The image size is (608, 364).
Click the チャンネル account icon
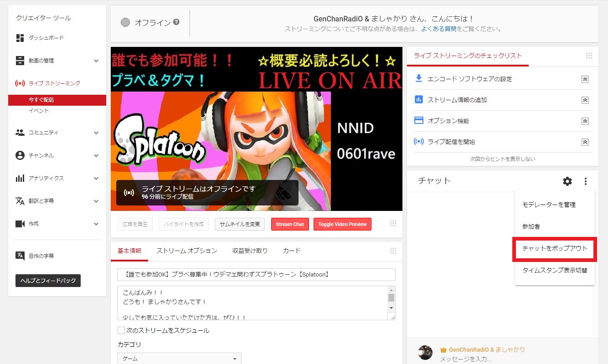(20, 155)
